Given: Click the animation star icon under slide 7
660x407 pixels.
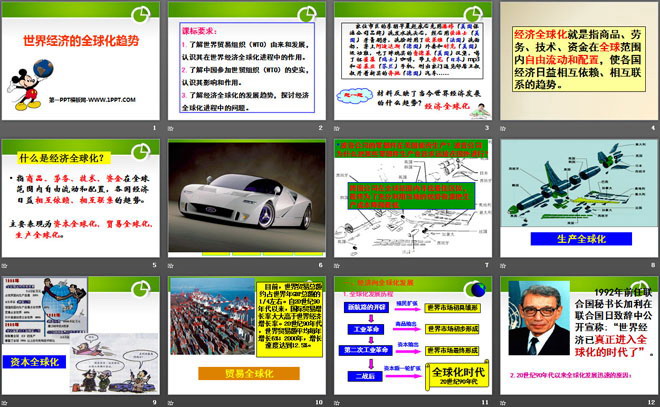Looking at the screenshot, I should tap(337, 266).
